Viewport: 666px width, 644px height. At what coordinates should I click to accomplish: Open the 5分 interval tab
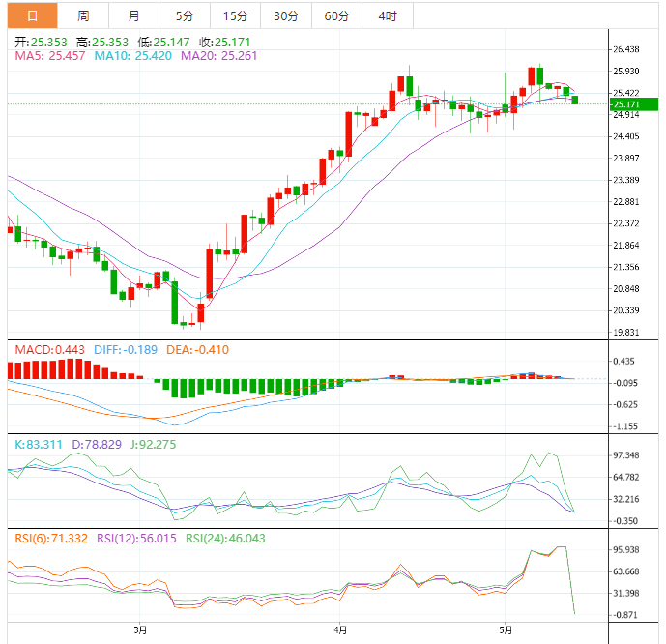click(184, 15)
